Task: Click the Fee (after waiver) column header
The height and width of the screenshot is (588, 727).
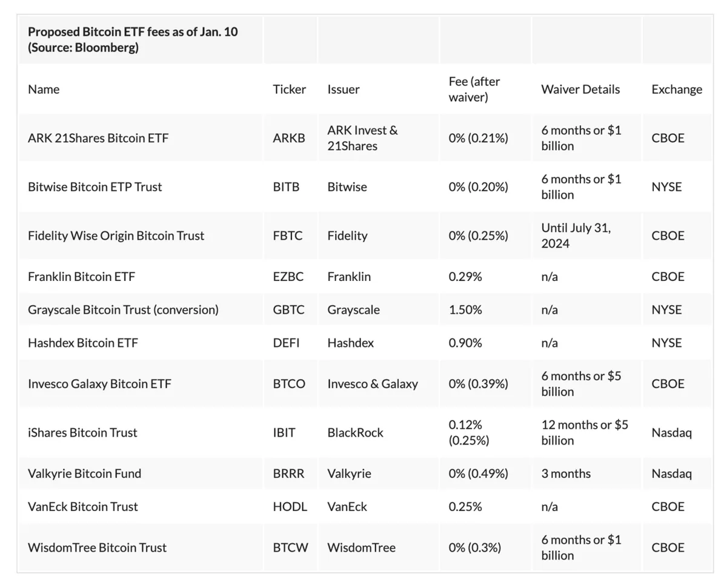Action: 474,89
